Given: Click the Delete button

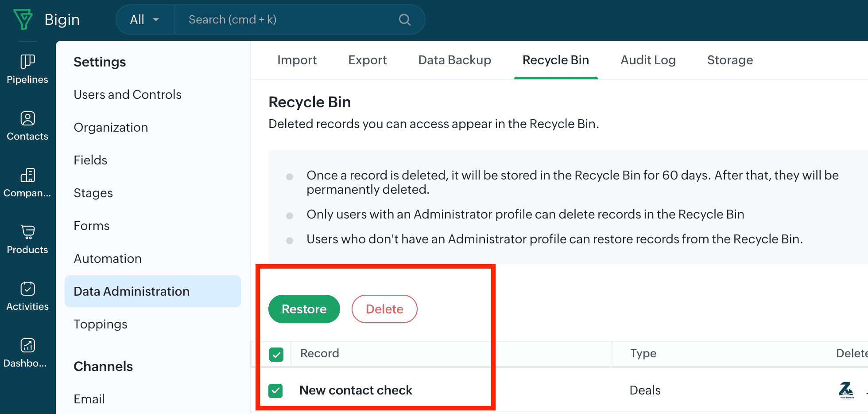Looking at the screenshot, I should coord(384,309).
